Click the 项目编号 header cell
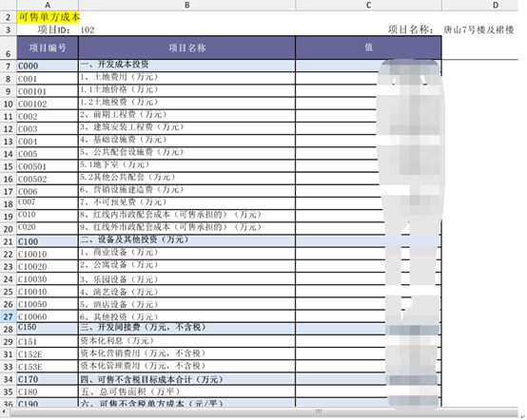527x420 pixels. (48, 48)
